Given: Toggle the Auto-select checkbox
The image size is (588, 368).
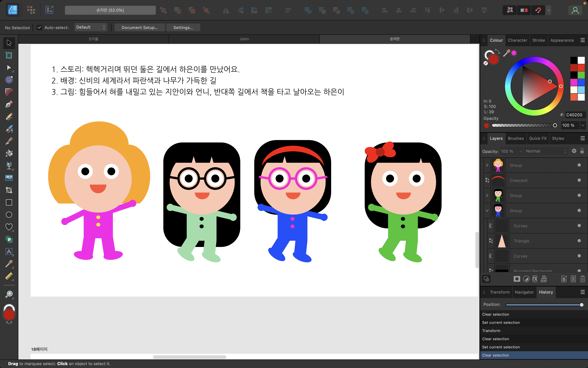Looking at the screenshot, I should (39, 27).
